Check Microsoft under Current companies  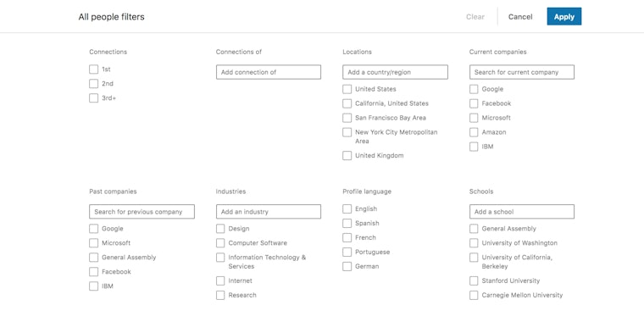tap(474, 118)
